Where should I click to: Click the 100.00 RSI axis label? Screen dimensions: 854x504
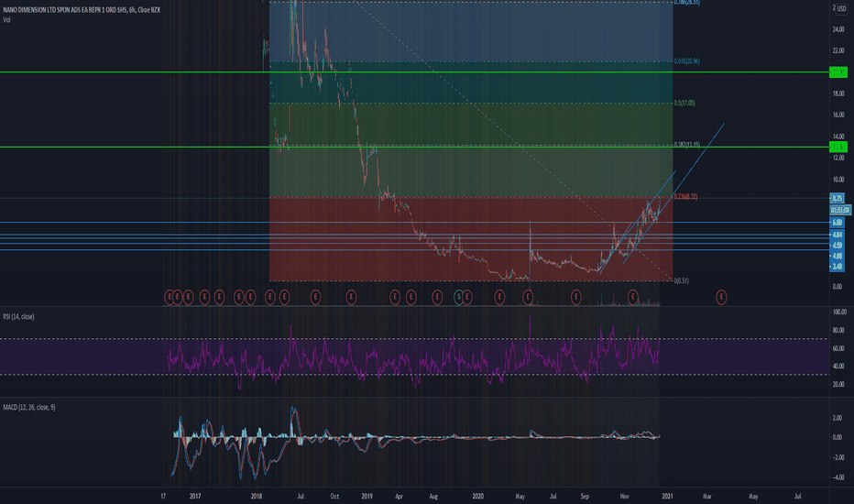point(839,312)
